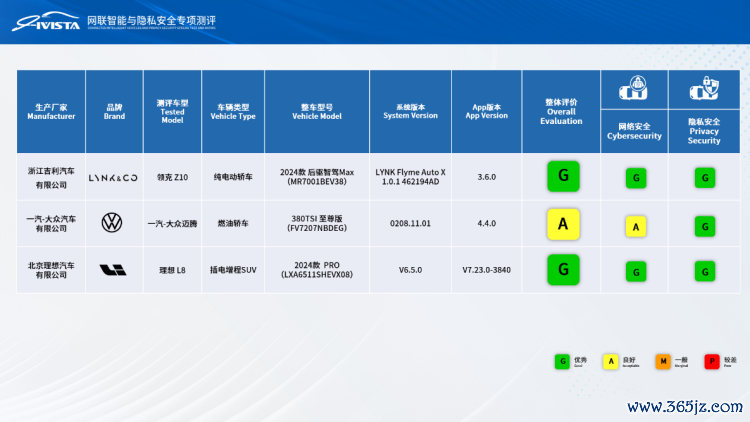This screenshot has height=422, width=750.
Task: Click the 2024款 后驱智驾Max vehicle model cell
Action: pyautogui.click(x=317, y=177)
